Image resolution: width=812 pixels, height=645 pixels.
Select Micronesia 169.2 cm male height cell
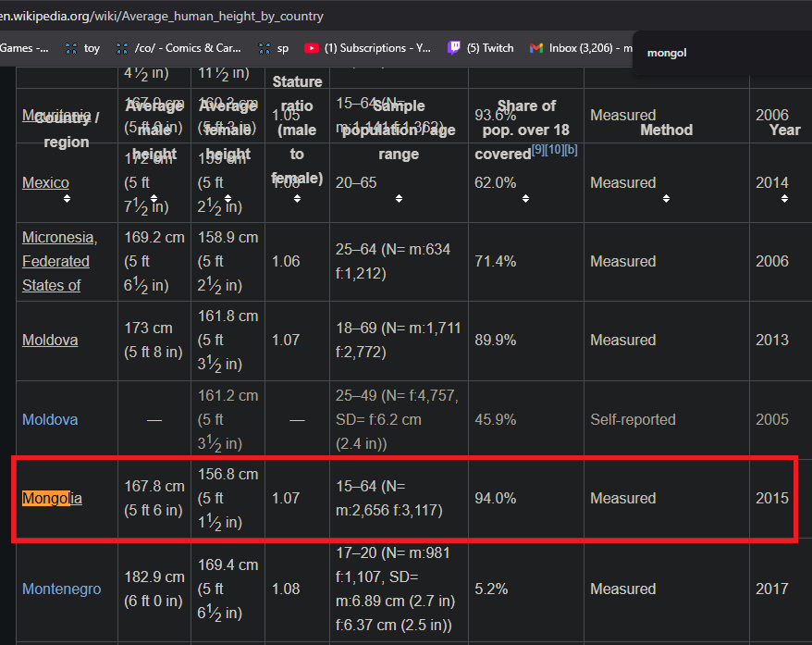(x=154, y=261)
